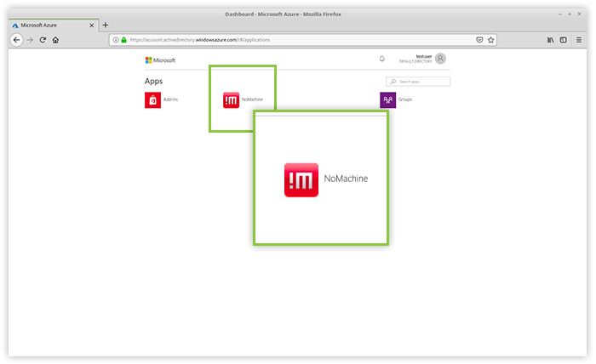Image resolution: width=596 pixels, height=364 pixels.
Task: Open the testuser account avatar
Action: [x=440, y=59]
